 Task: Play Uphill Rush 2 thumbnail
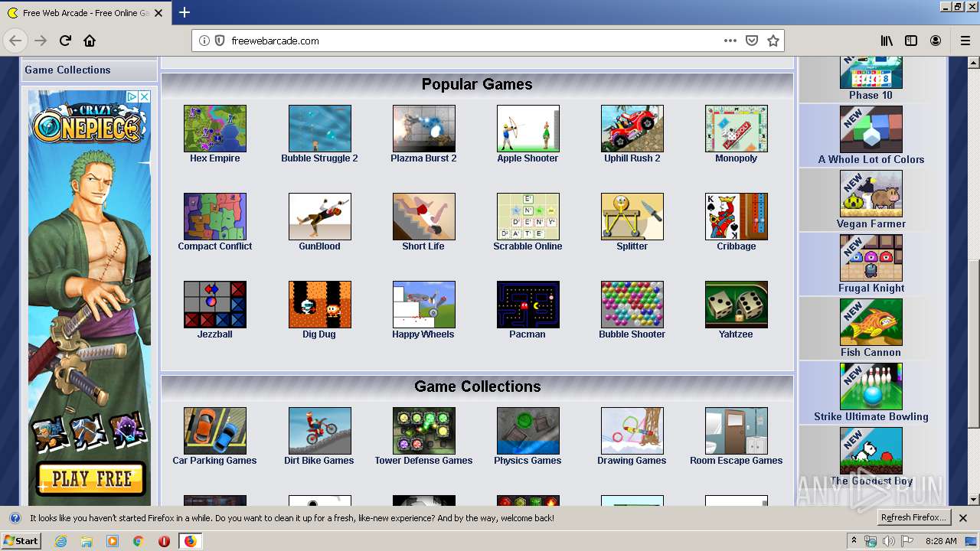click(632, 129)
